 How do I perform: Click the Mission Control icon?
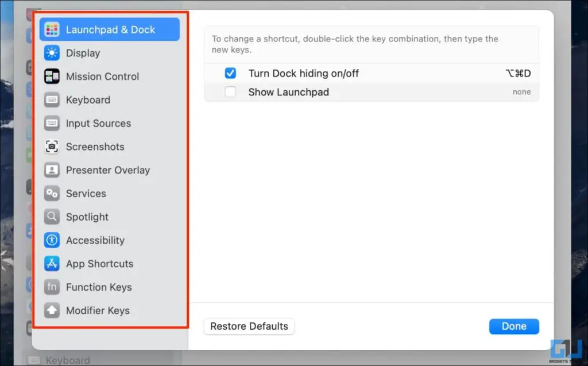[x=52, y=76]
